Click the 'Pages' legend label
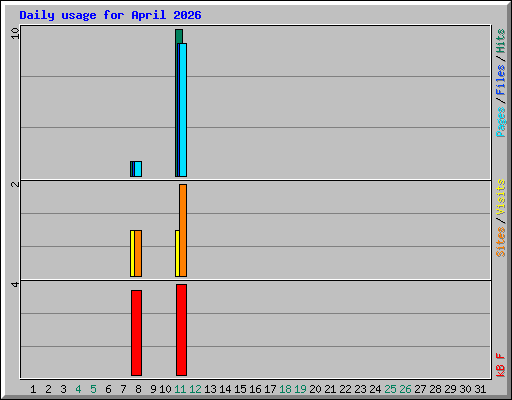 tap(501, 122)
